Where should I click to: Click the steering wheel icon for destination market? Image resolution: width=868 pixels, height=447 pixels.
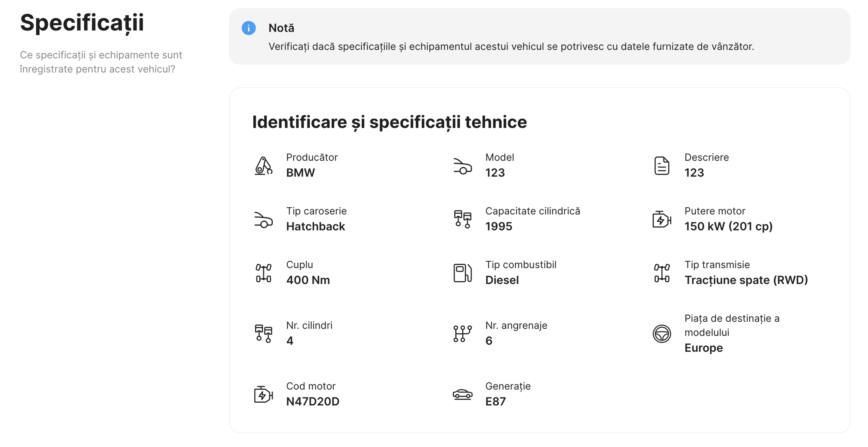661,334
